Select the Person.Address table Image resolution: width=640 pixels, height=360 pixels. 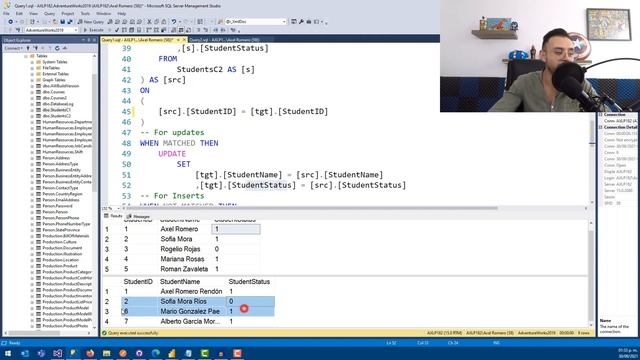[x=56, y=158]
